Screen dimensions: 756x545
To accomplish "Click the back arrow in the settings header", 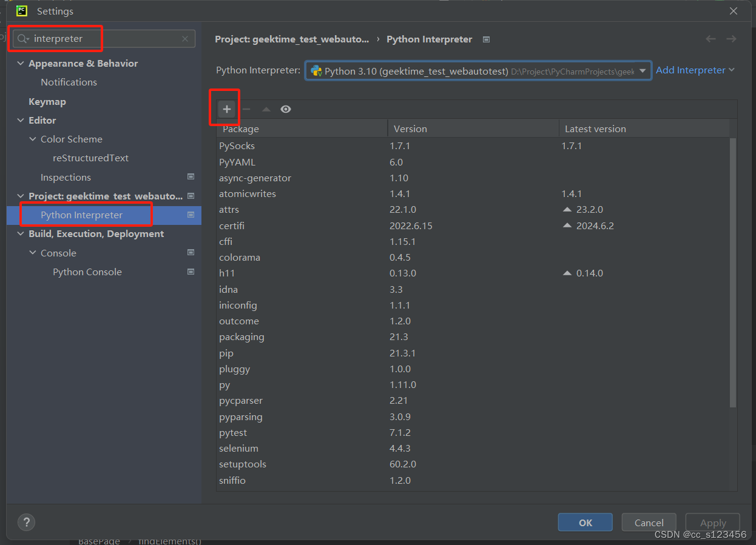I will point(710,39).
